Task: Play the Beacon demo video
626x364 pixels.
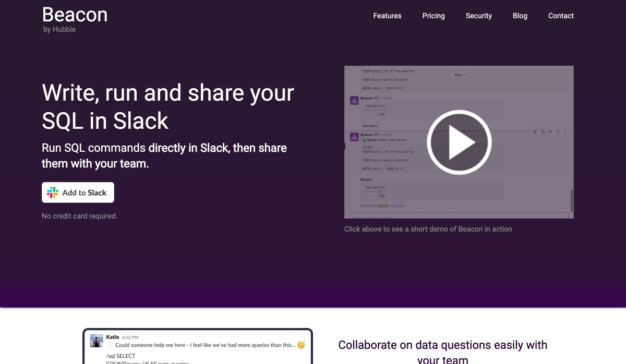Action: pyautogui.click(x=459, y=142)
